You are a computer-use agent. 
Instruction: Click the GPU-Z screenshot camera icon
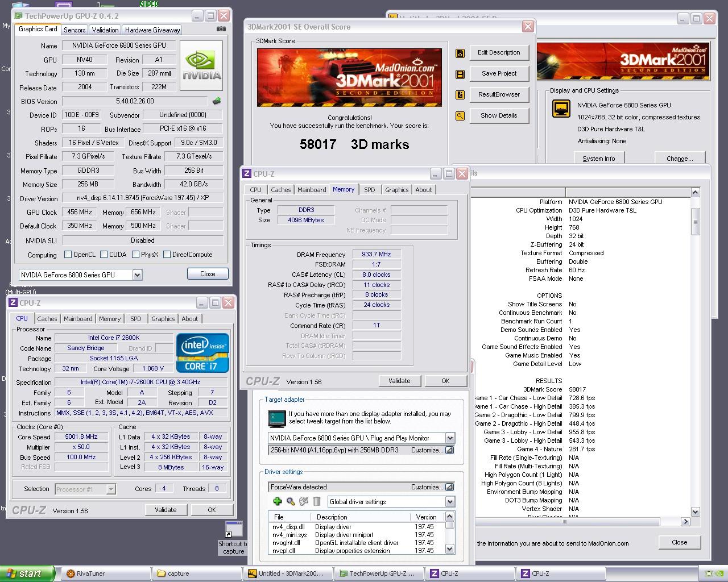point(221,29)
